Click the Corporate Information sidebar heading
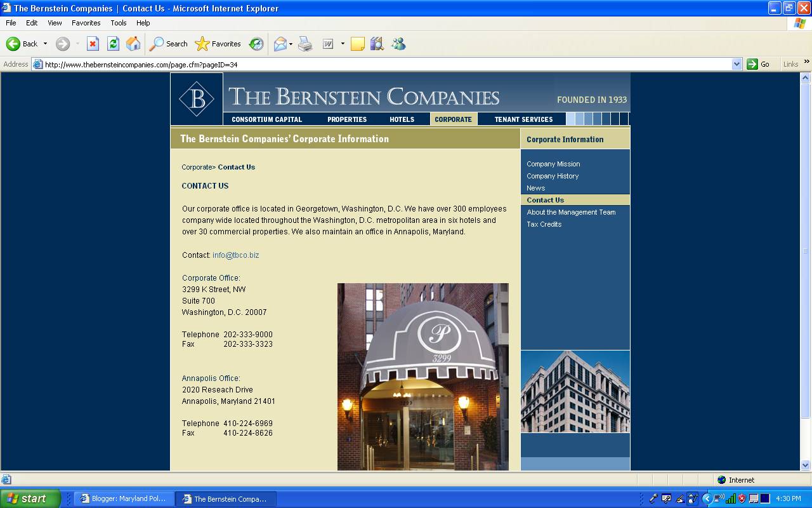 pos(565,139)
